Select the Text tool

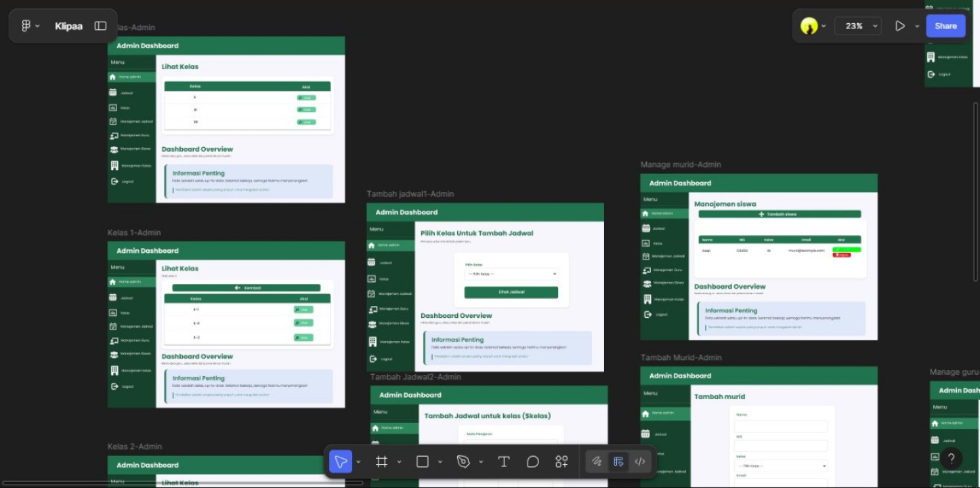click(x=504, y=462)
